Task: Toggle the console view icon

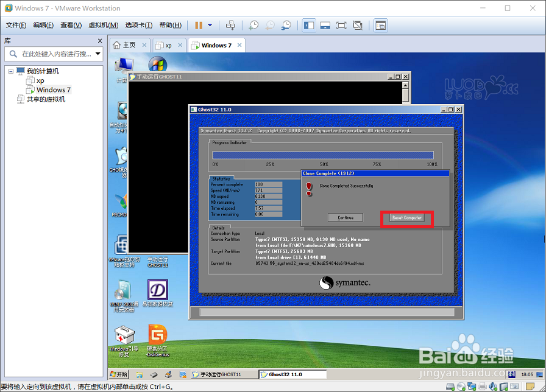Action: pos(381,26)
